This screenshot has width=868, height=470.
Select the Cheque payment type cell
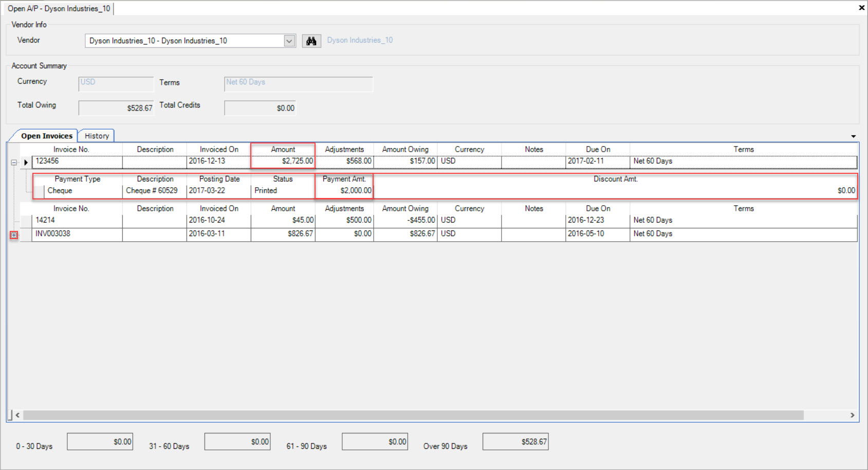[83, 191]
